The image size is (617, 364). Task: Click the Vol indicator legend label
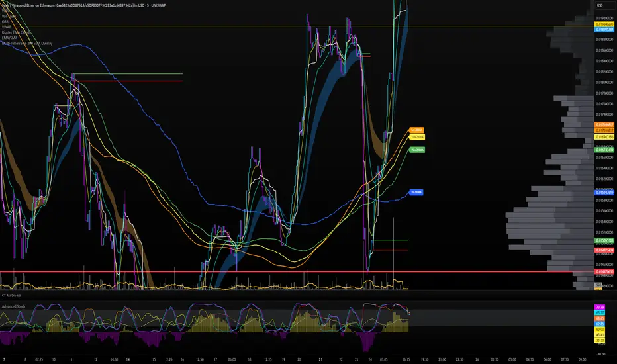click(7, 15)
